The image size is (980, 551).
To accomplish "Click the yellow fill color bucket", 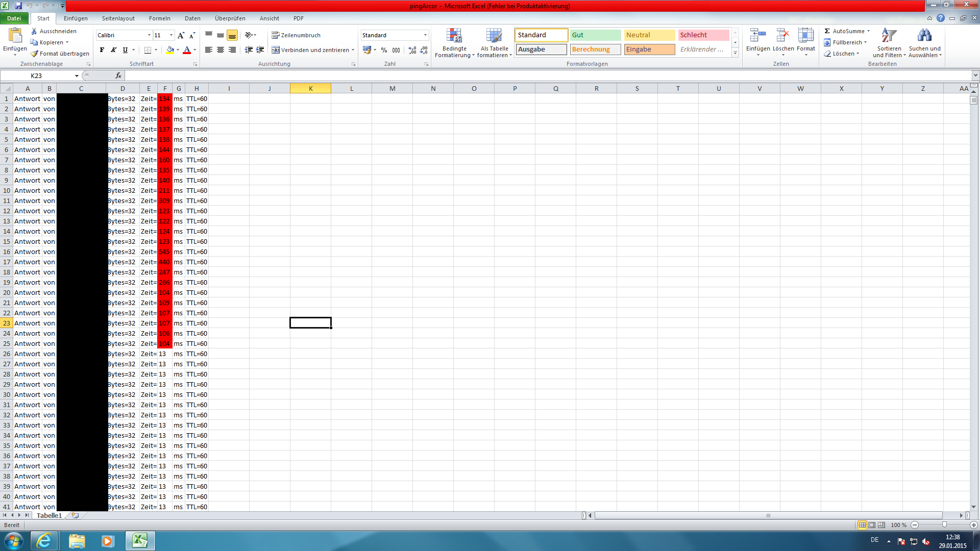I will [x=170, y=50].
